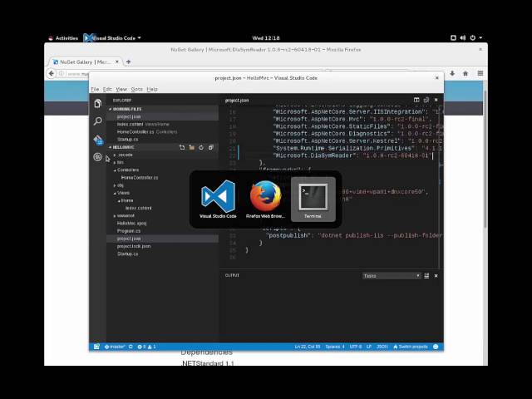
Task: Click the sync changes icon in status bar
Action: coord(131,347)
